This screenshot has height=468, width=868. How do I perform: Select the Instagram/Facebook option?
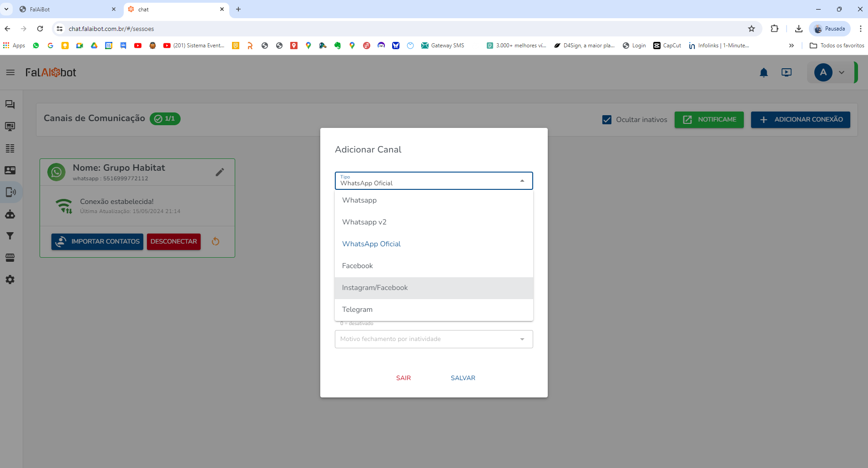pyautogui.click(x=434, y=288)
